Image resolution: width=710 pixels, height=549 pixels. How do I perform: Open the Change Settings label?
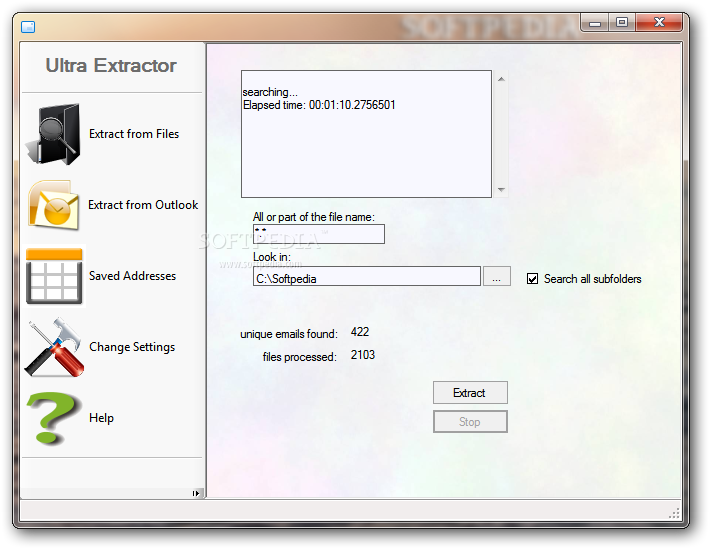coord(132,347)
